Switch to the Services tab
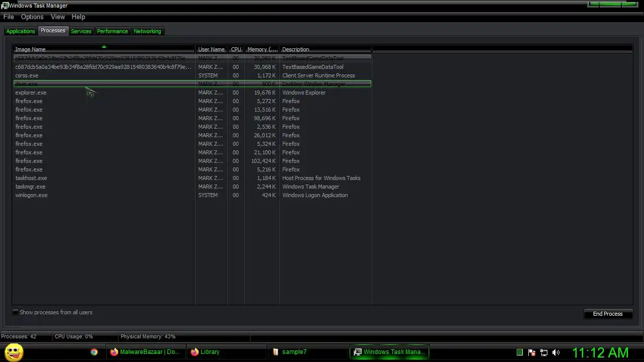The image size is (644, 362). tap(81, 31)
